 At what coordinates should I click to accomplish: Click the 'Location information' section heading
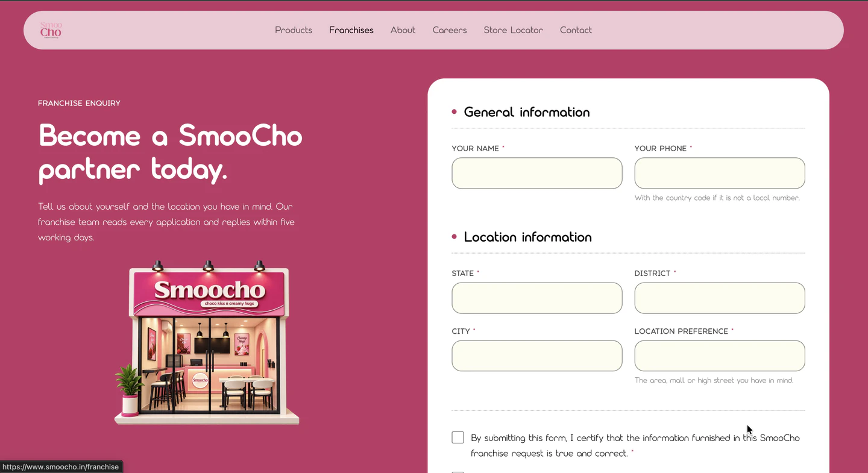tap(528, 237)
